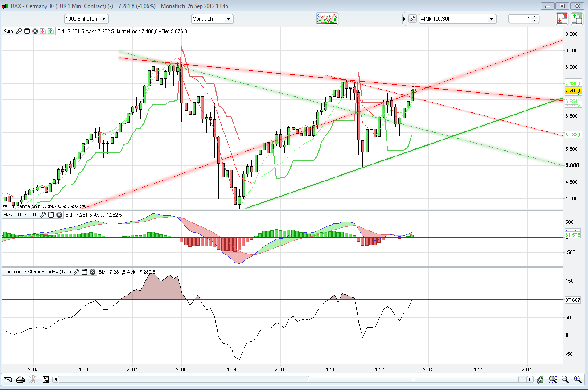
Task: Close the MACD indicator panel
Action: [x=58, y=215]
